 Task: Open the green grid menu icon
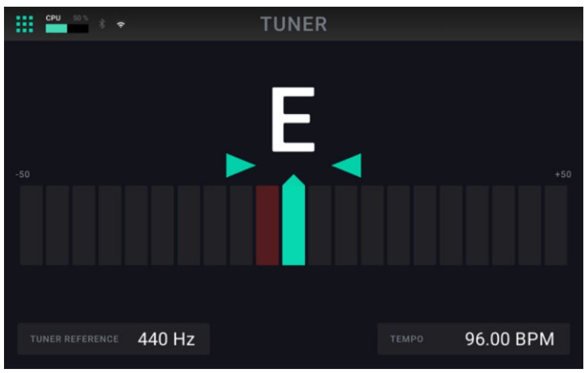[25, 24]
